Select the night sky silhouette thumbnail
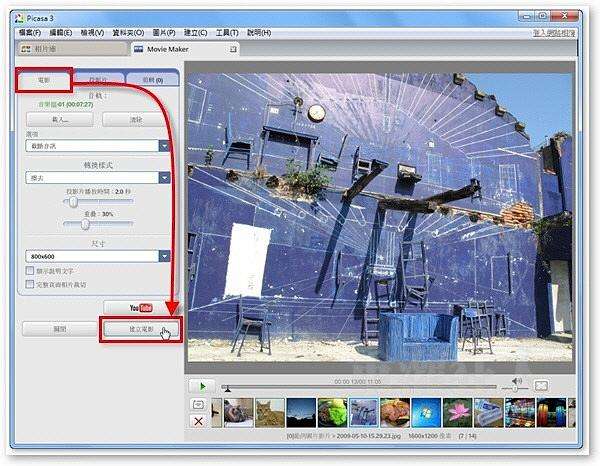 (302, 412)
